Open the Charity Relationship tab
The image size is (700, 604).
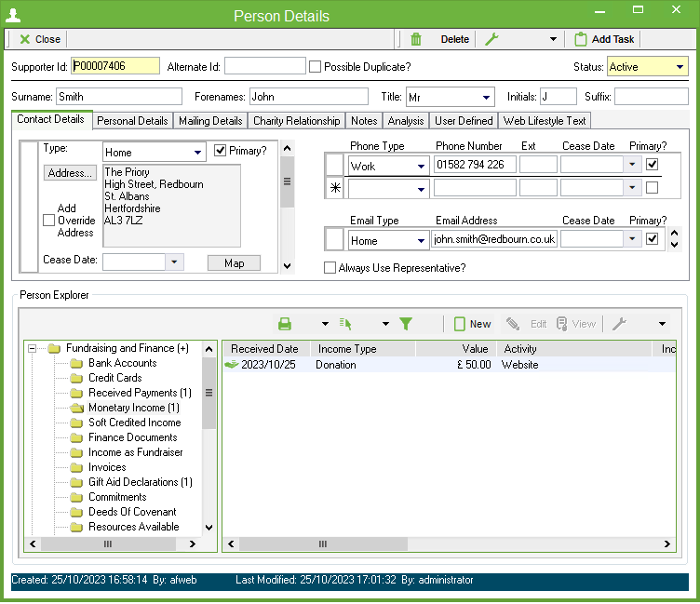point(296,121)
